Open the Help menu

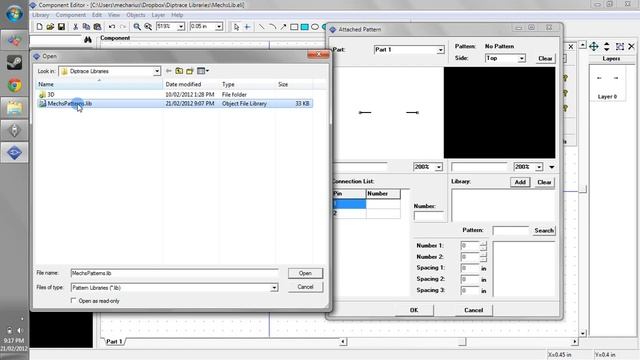tap(177, 15)
